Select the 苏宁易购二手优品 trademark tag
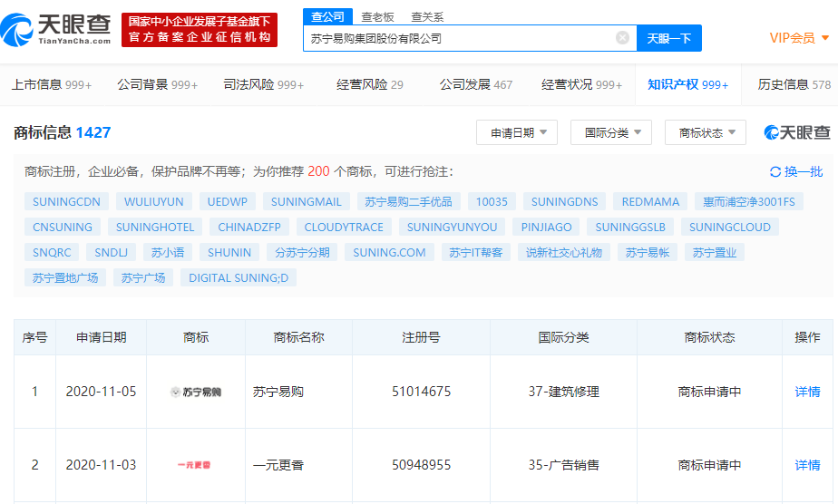This screenshot has height=504, width=838. [408, 201]
